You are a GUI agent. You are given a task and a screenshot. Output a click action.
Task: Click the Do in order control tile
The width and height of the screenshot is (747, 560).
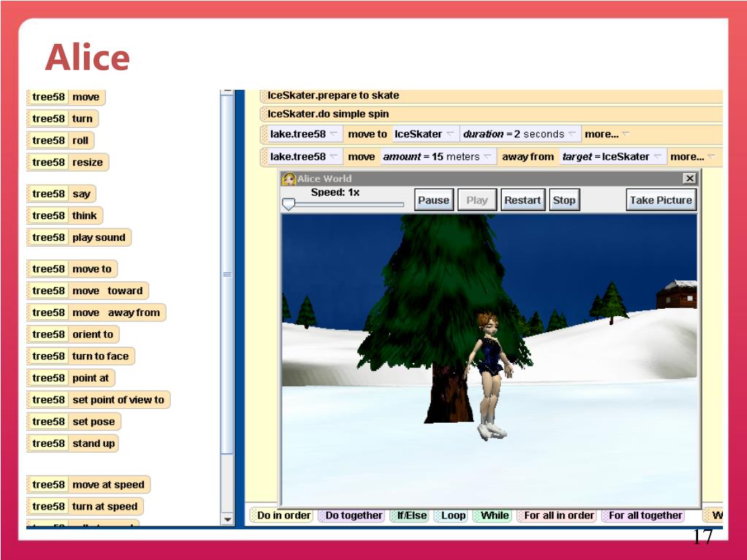click(282, 515)
